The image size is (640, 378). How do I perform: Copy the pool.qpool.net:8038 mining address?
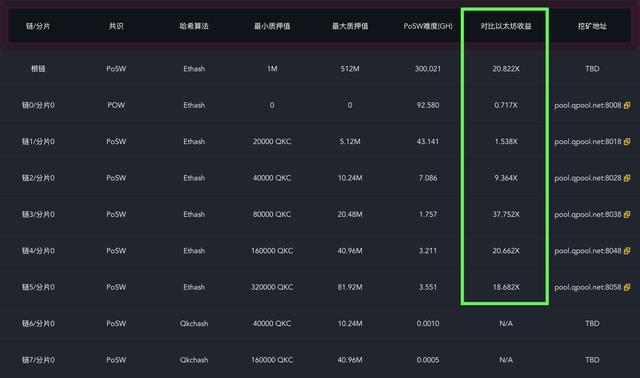pos(627,214)
